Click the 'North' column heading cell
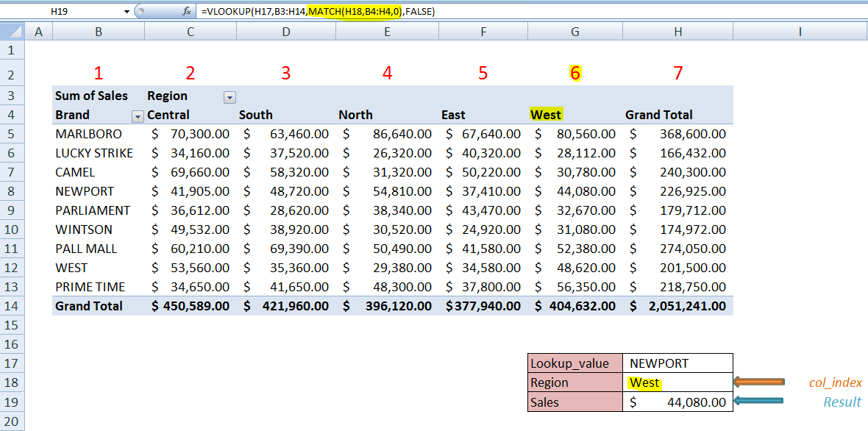The height and width of the screenshot is (431, 868). pos(387,115)
